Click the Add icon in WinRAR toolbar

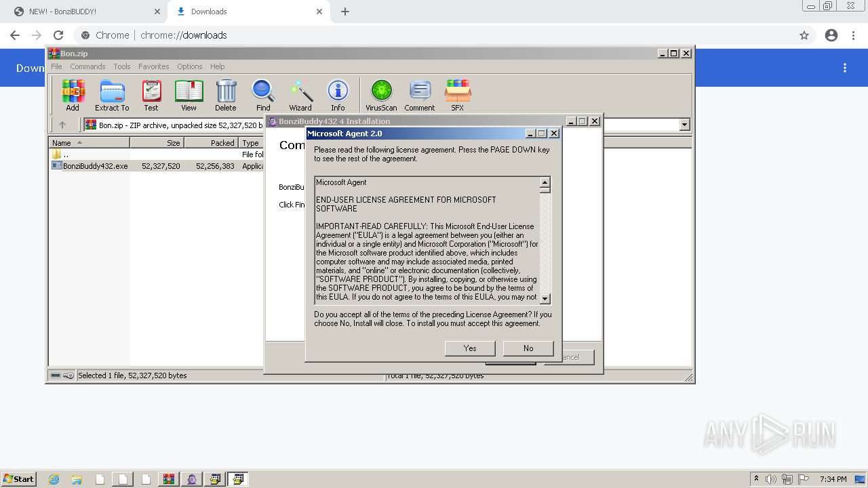coord(73,96)
